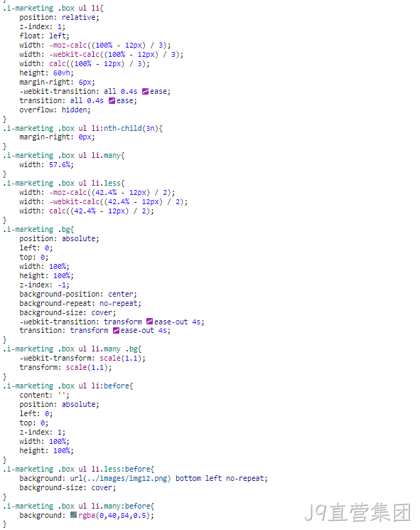
Task: Select the .i-marketing .box ul li.many selector
Action: coord(64,156)
